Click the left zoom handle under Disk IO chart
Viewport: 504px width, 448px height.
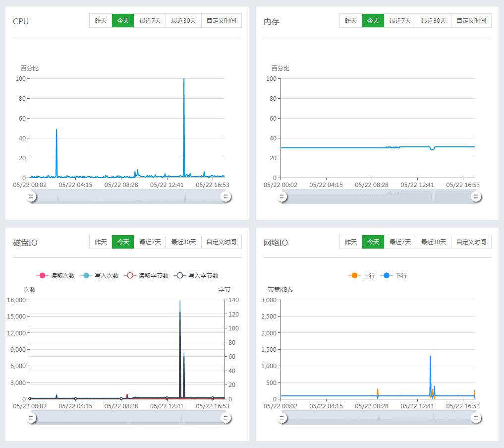[x=32, y=418]
